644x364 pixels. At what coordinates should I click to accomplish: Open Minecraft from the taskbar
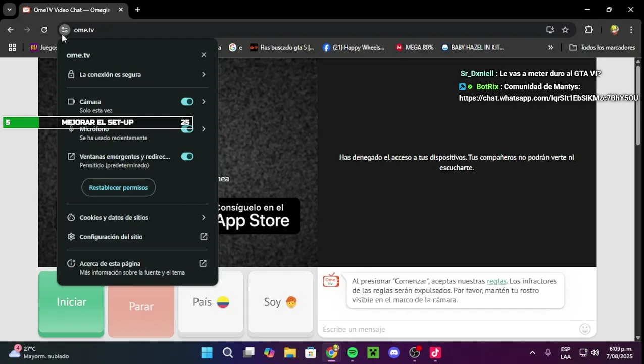(373, 352)
